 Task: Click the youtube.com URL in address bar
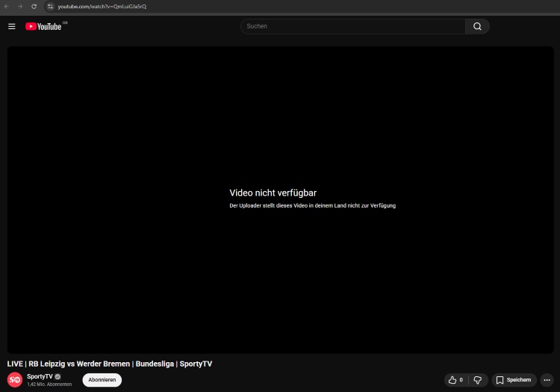[x=102, y=7]
